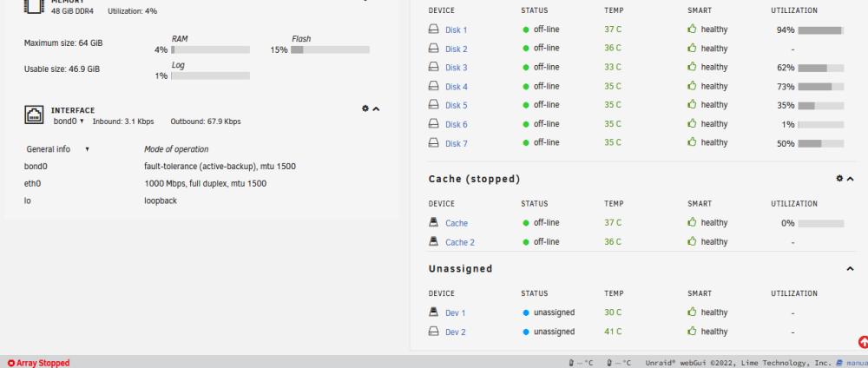Click Cache SMART thumbs-up icon

coord(692,222)
